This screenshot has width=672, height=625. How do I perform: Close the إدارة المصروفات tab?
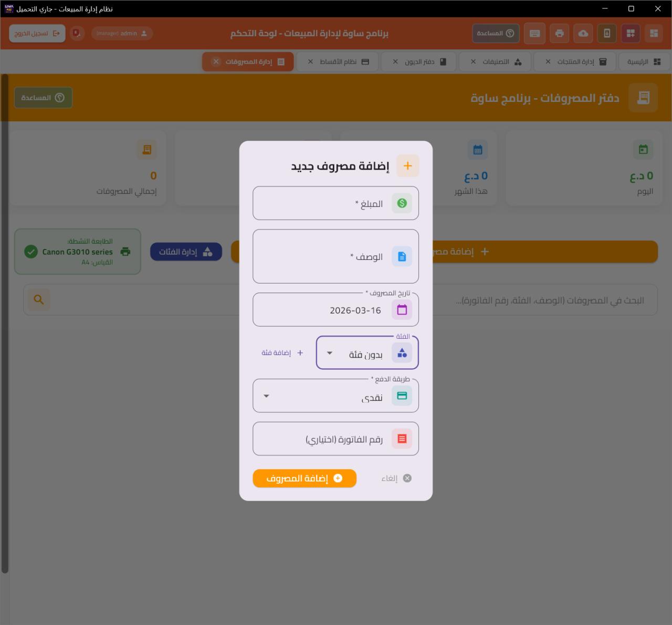pos(216,61)
